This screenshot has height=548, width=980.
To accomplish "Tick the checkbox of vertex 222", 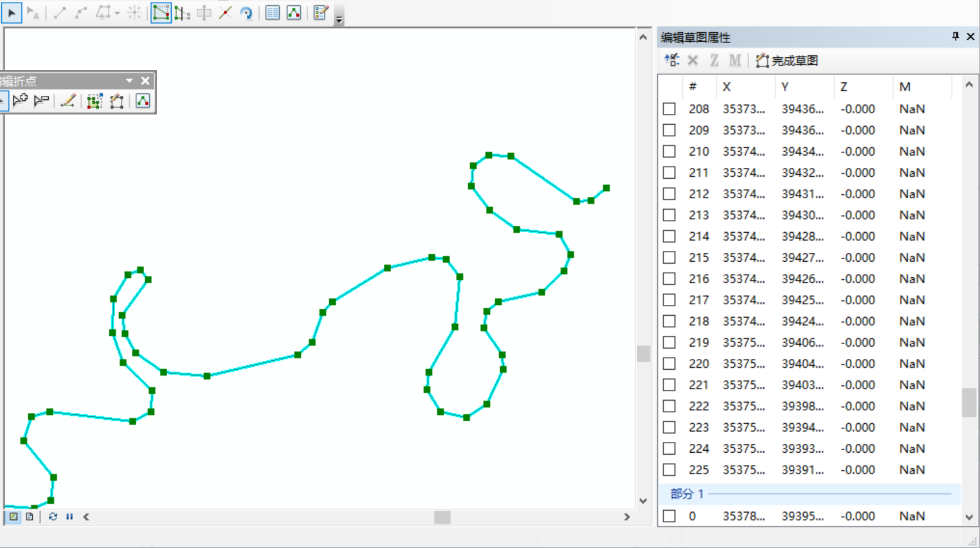I will [669, 406].
